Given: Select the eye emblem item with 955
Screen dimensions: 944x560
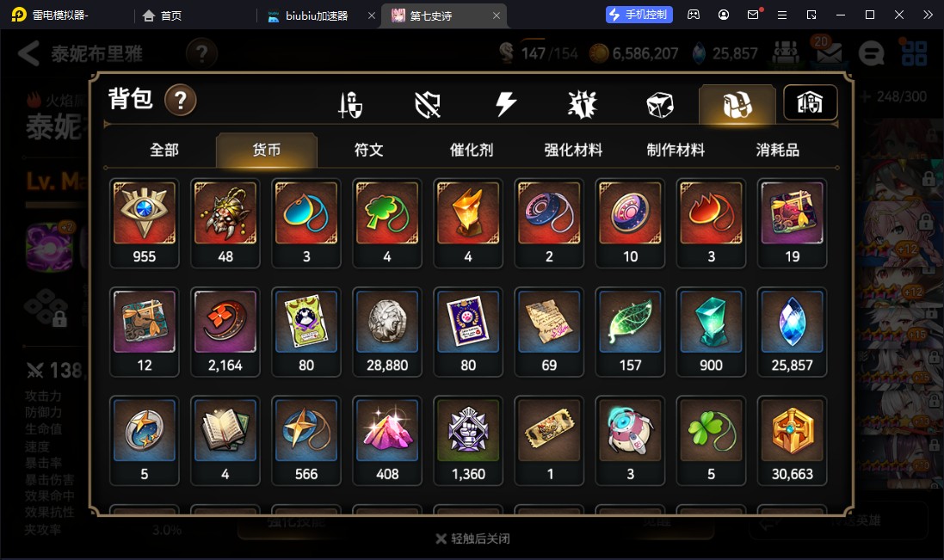Looking at the screenshot, I should [145, 223].
